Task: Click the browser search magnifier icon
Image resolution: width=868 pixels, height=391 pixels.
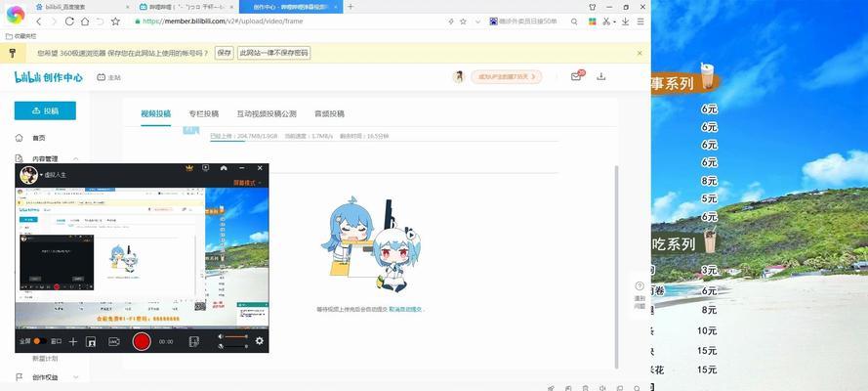Action: pyautogui.click(x=574, y=22)
